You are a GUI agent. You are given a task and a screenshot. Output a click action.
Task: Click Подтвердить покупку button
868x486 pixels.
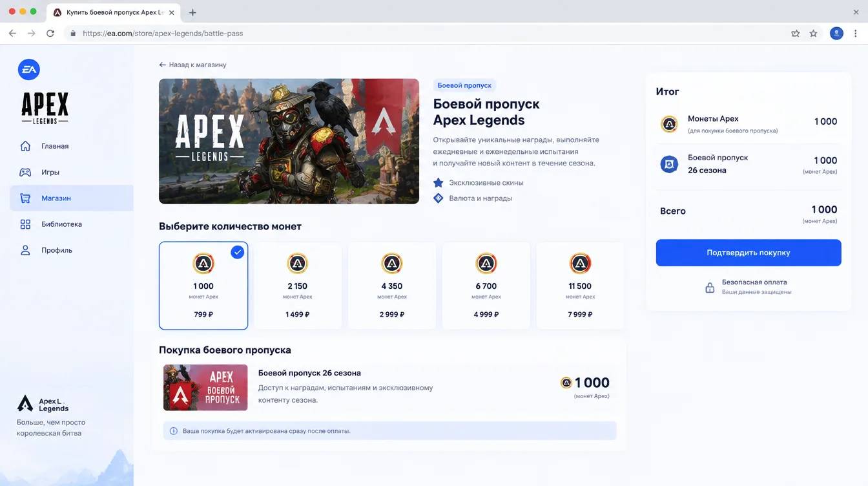pyautogui.click(x=749, y=253)
